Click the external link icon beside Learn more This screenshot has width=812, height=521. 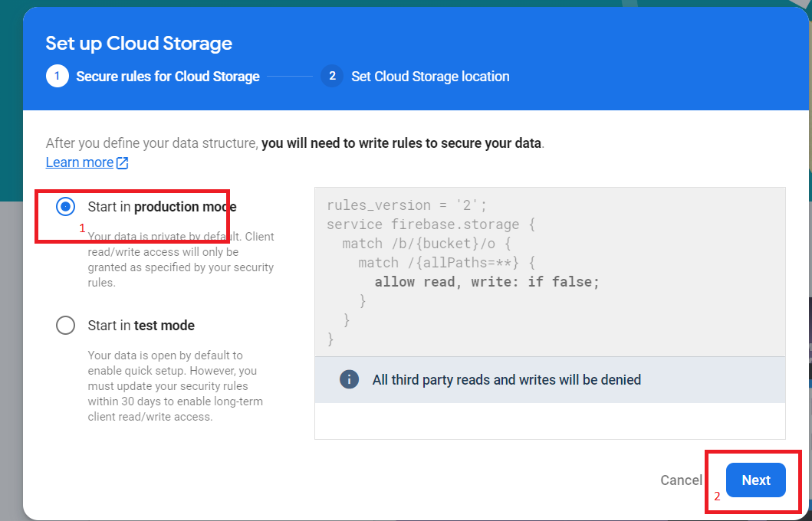pos(120,162)
